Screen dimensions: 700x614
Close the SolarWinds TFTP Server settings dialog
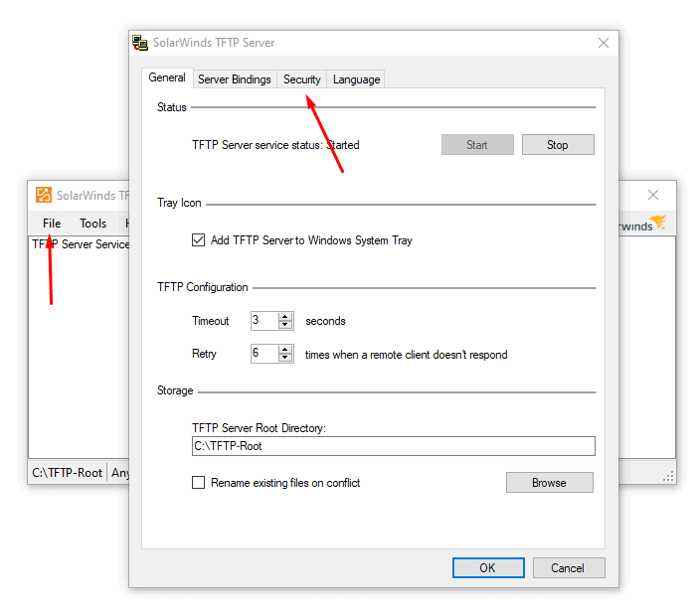604,43
